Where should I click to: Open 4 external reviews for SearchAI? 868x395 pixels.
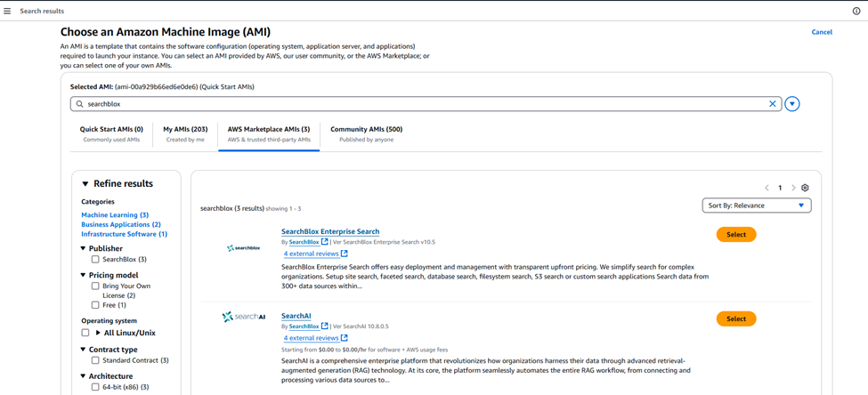pyautogui.click(x=311, y=337)
